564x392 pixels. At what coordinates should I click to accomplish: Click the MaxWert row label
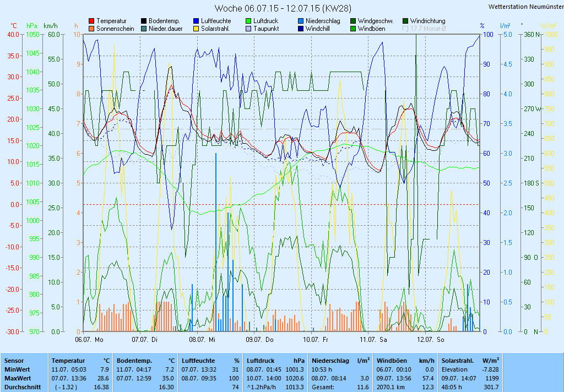[x=17, y=378]
